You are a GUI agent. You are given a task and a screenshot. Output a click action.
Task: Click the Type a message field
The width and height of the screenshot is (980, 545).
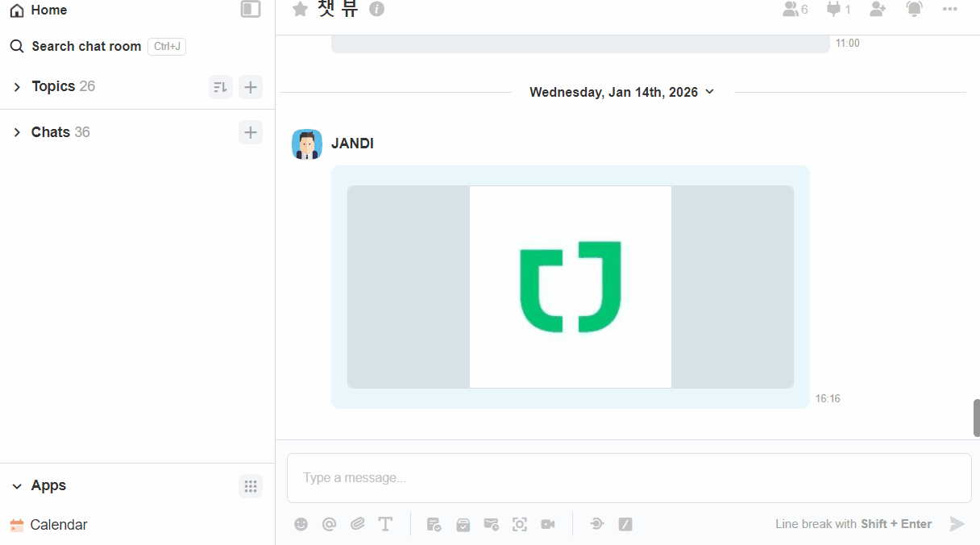pos(629,478)
